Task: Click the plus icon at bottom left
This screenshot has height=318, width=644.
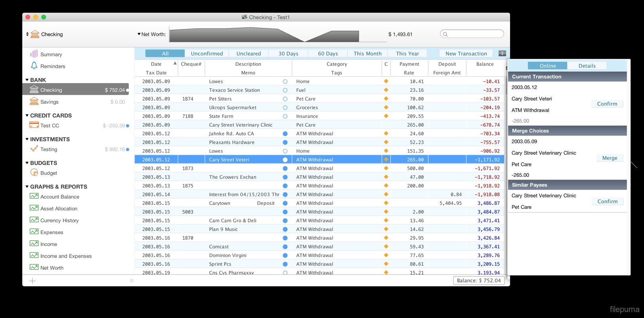Action: click(32, 281)
